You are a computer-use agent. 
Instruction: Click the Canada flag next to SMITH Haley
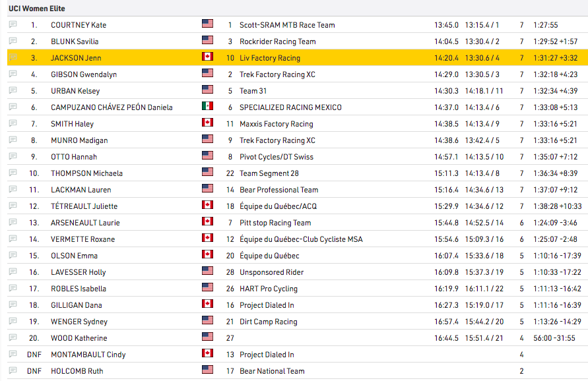tap(207, 123)
